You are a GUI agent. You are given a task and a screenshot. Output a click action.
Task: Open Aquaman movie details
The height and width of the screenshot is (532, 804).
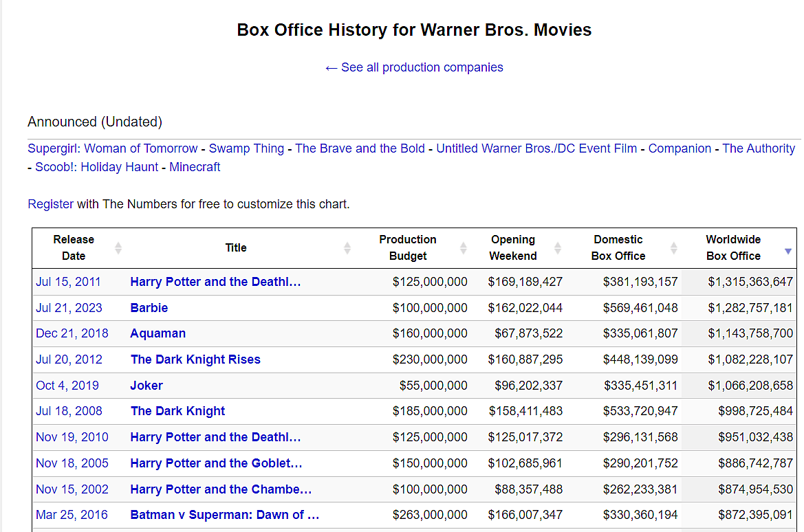click(157, 333)
